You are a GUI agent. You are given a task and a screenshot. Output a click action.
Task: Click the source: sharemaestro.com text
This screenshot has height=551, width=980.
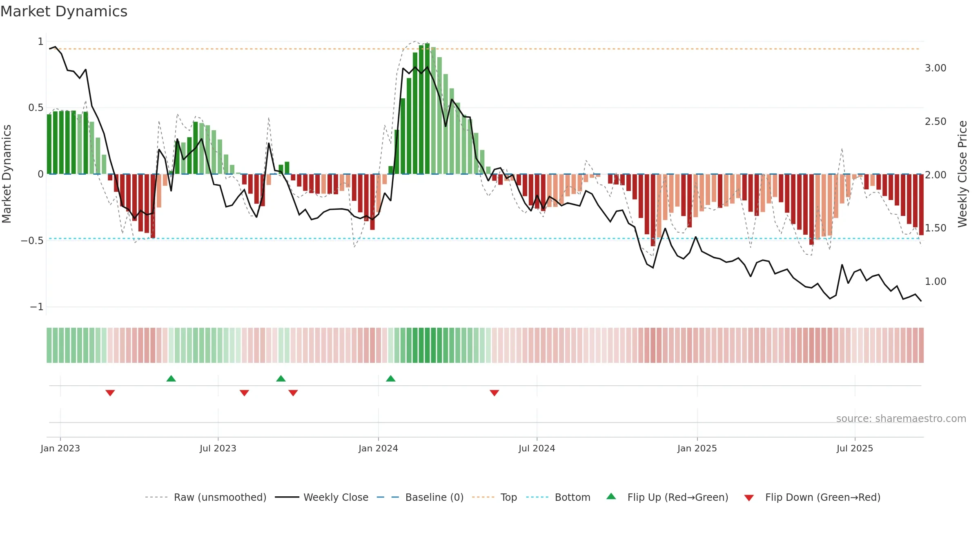[x=901, y=418]
